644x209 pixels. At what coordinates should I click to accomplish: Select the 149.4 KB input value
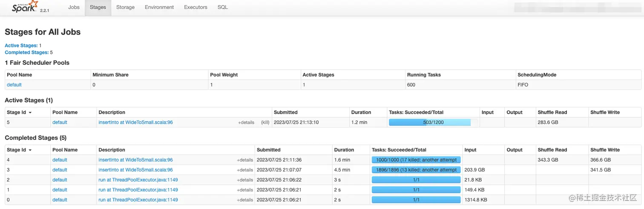point(474,190)
